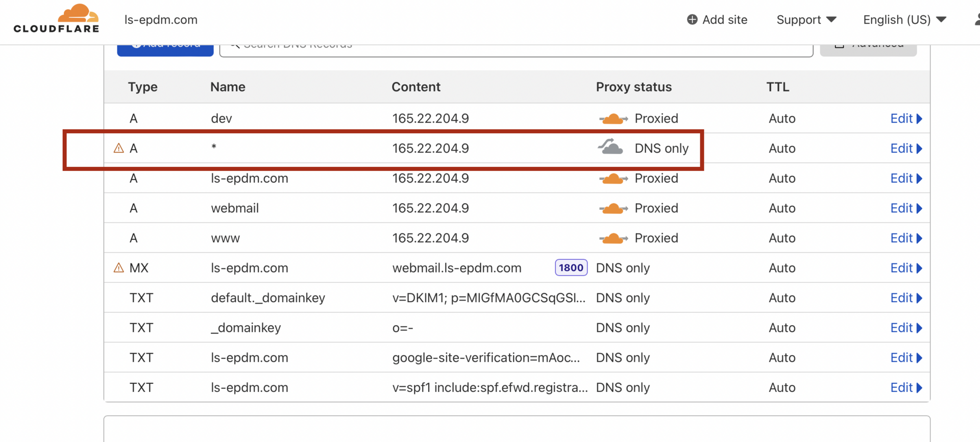This screenshot has height=442, width=980.
Task: Toggle the grey DNS only cloud for wildcard record
Action: (610, 147)
